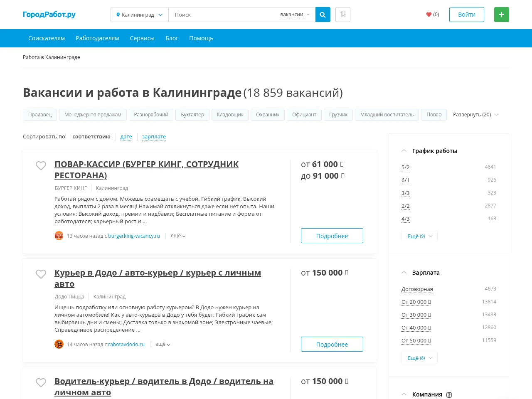532x399 pixels.
Task: Open the Соискателям menu
Action: [47, 38]
